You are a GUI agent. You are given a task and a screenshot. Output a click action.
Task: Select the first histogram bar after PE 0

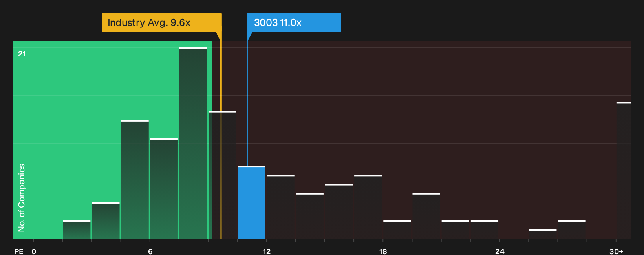pyautogui.click(x=77, y=229)
